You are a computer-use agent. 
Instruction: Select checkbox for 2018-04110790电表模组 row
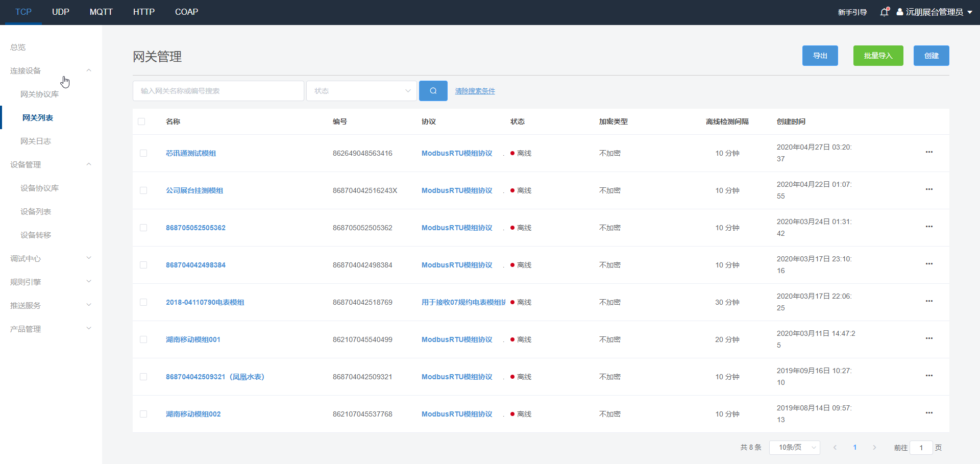click(143, 302)
